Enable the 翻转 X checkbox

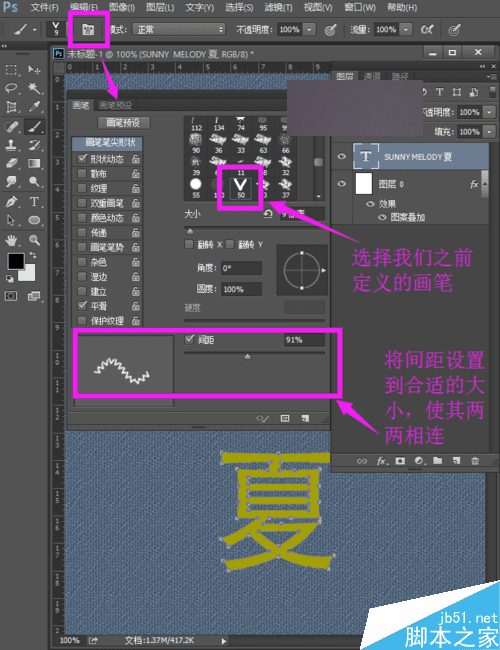click(x=189, y=244)
